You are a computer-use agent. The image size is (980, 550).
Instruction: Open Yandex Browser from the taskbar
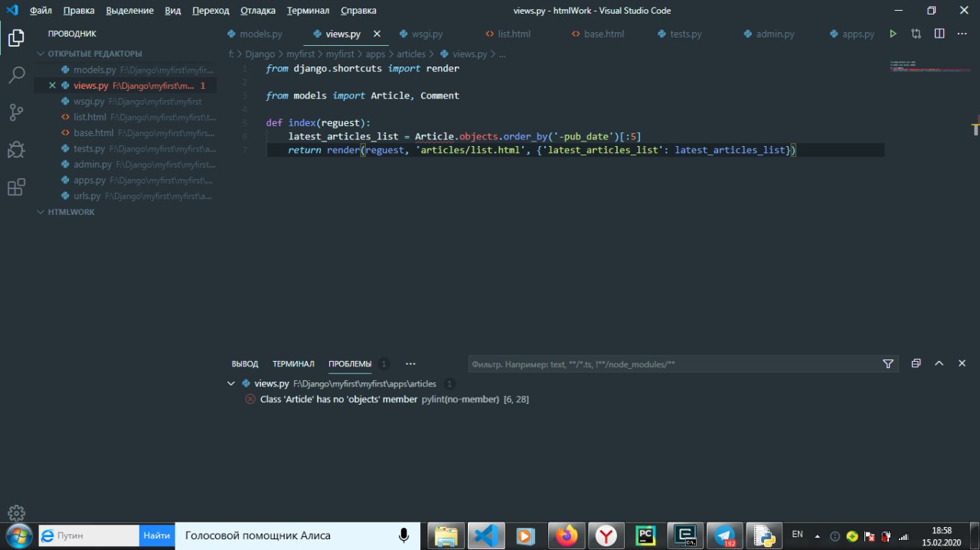tap(606, 535)
